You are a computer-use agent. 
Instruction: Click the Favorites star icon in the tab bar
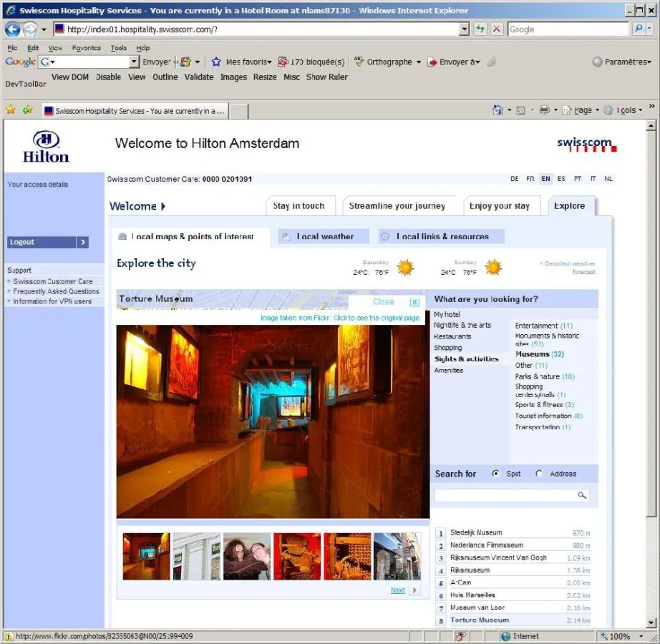[x=11, y=110]
